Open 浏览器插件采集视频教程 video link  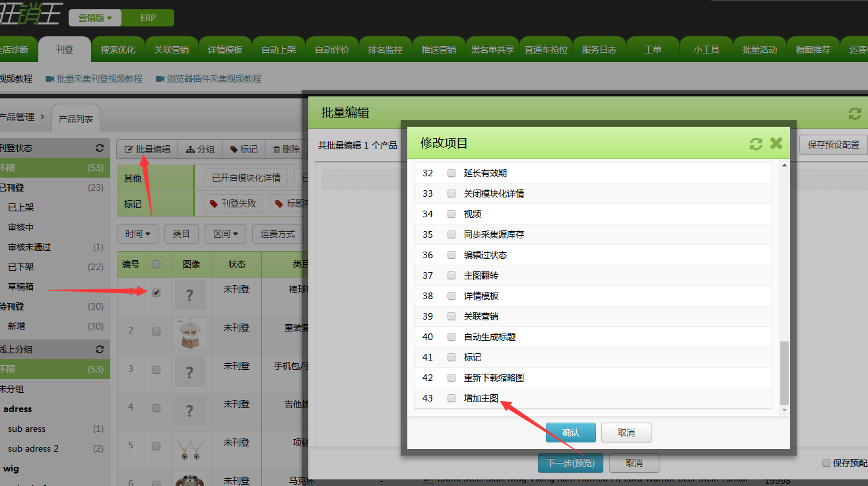pyautogui.click(x=209, y=79)
